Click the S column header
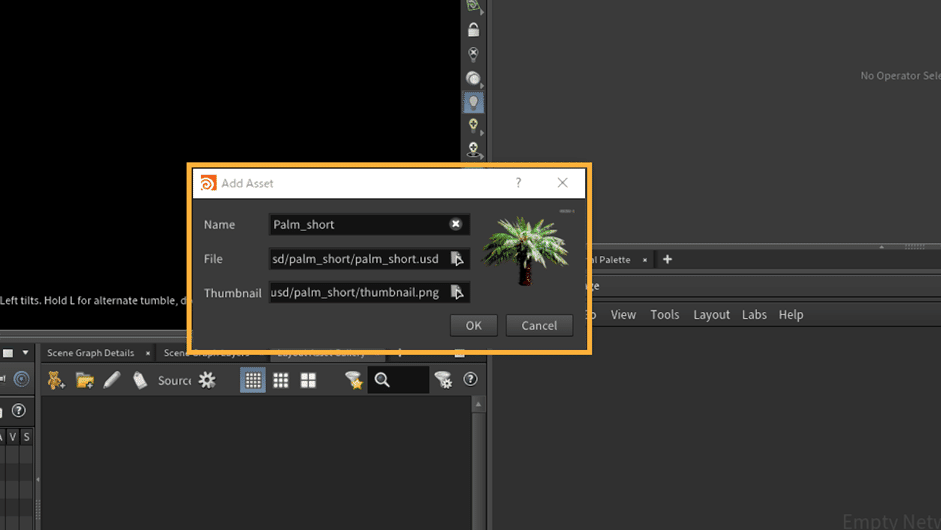 [26, 437]
